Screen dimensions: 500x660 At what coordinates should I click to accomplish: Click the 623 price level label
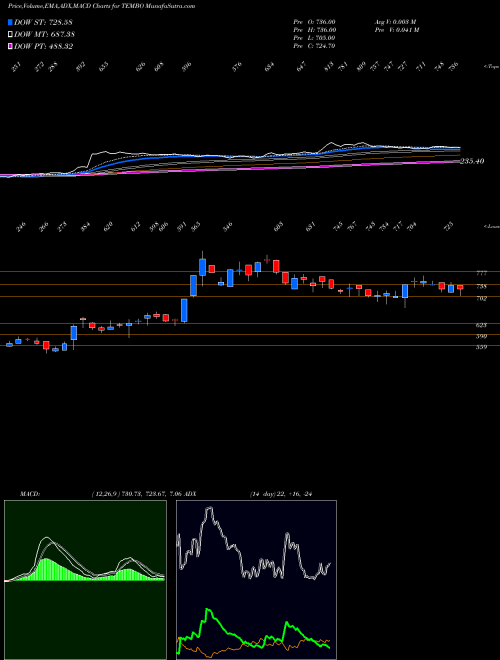coord(481,325)
